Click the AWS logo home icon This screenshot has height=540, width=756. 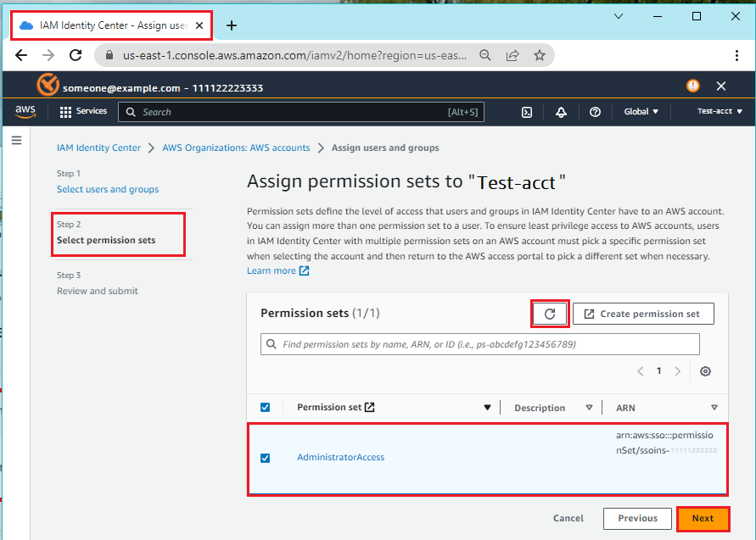pyautogui.click(x=25, y=112)
